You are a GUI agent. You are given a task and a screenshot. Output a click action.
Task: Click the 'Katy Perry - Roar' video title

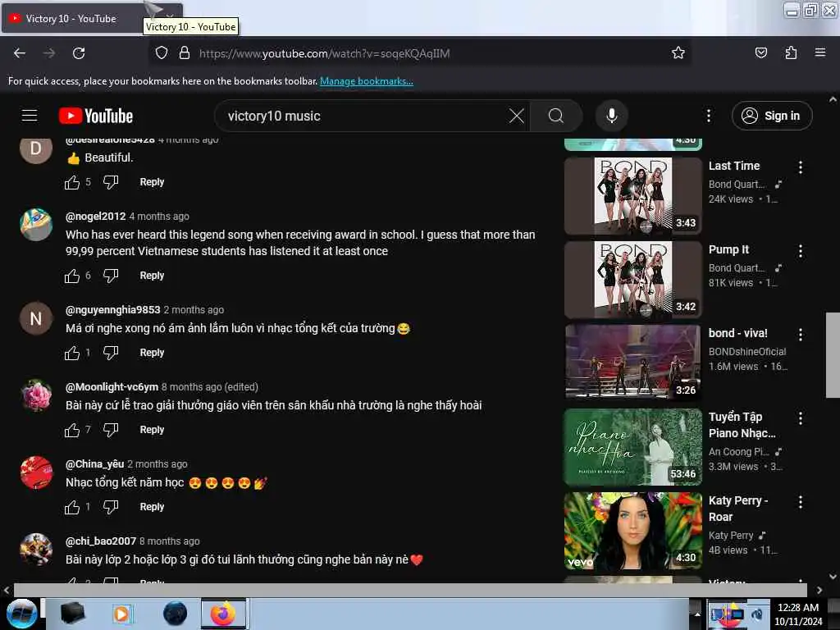738,509
